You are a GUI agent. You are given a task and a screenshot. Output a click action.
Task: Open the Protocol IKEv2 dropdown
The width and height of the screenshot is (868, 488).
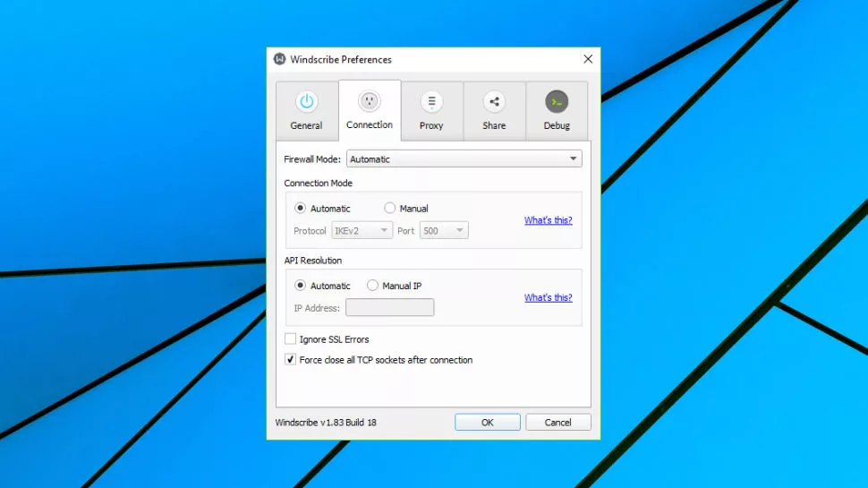click(x=362, y=230)
